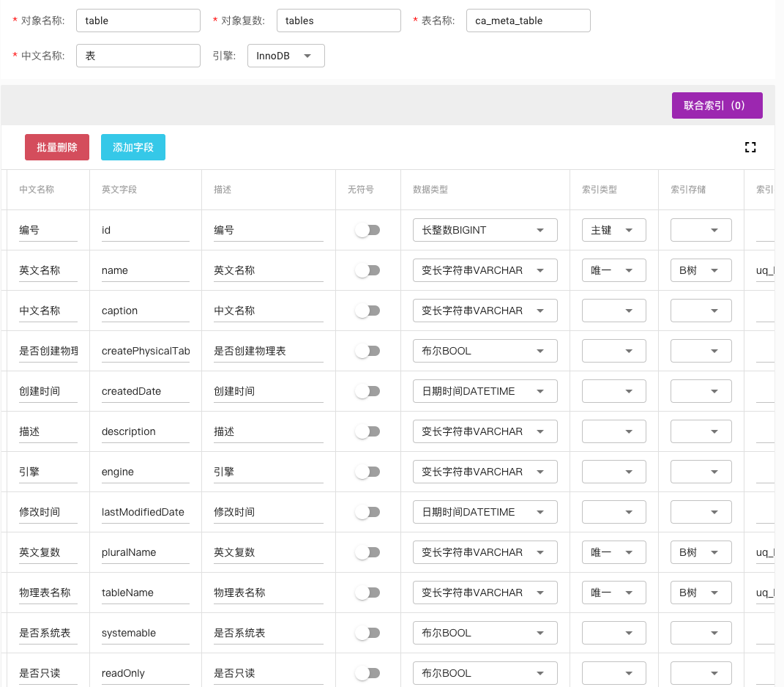The image size is (784, 687).
Task: Open empty index storage dropdown for id row
Action: click(x=701, y=230)
